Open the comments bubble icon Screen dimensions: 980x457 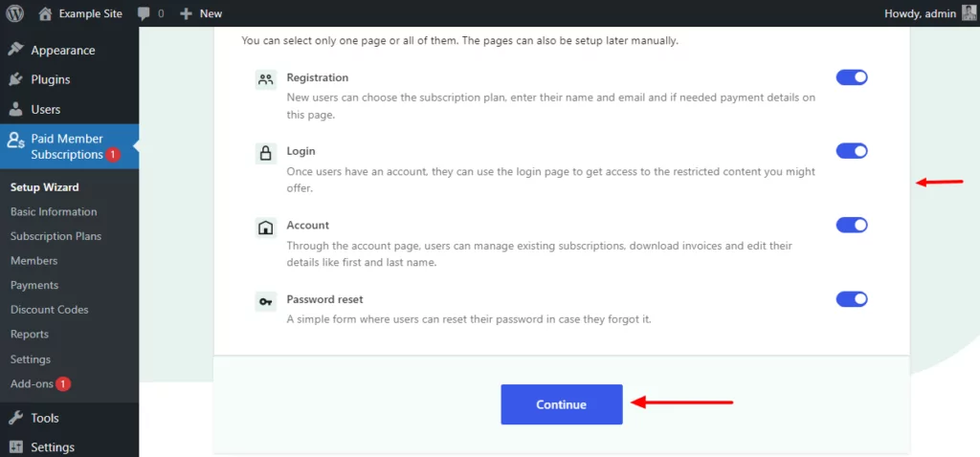(144, 13)
